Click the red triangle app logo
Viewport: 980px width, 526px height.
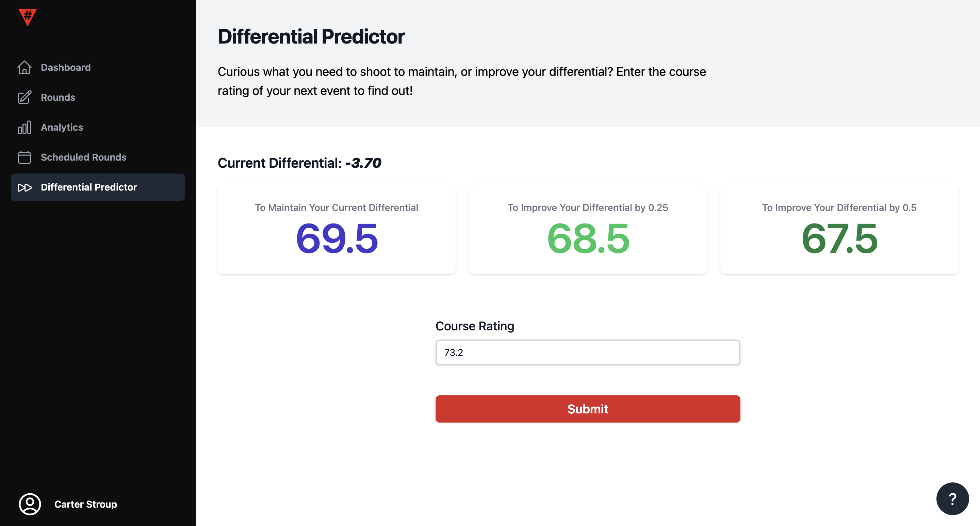click(27, 17)
